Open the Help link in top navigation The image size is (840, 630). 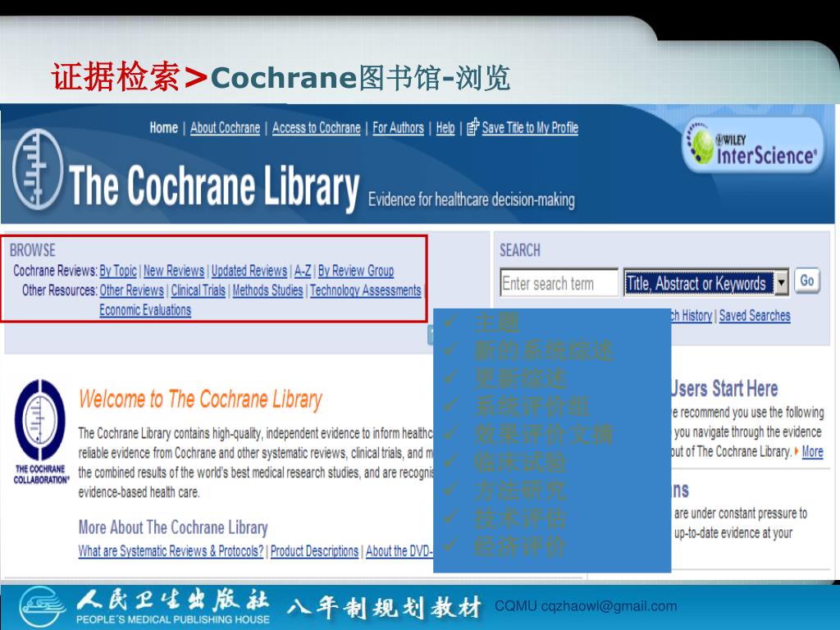point(445,128)
